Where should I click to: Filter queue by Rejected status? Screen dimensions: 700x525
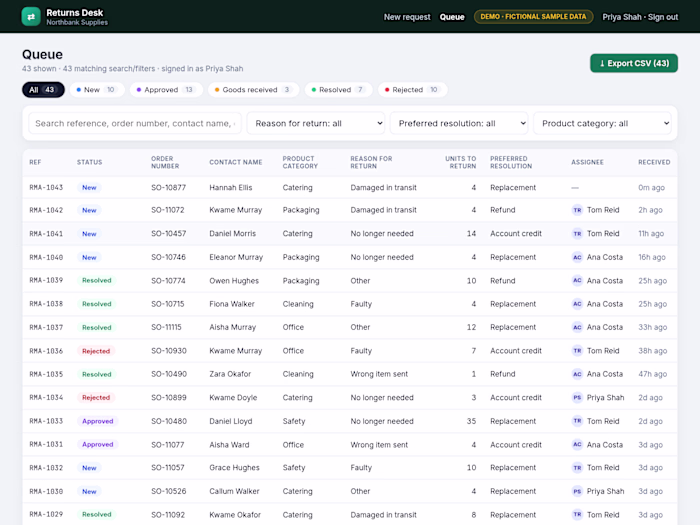(x=413, y=90)
